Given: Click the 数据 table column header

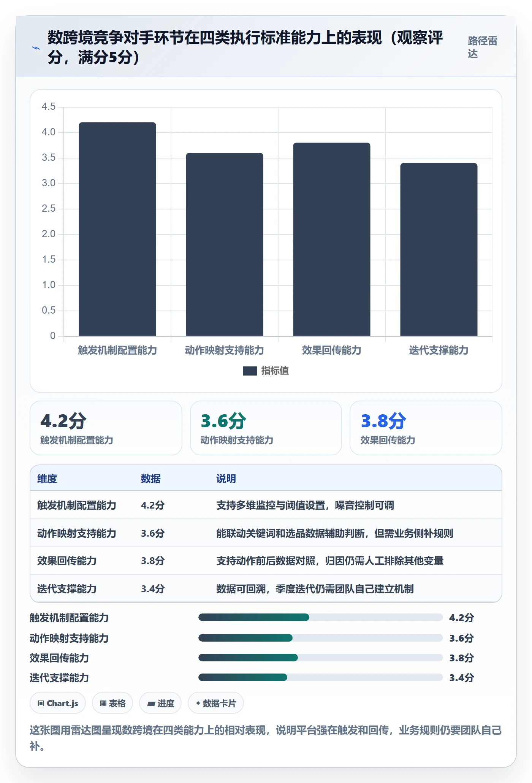Looking at the screenshot, I should coord(151,479).
